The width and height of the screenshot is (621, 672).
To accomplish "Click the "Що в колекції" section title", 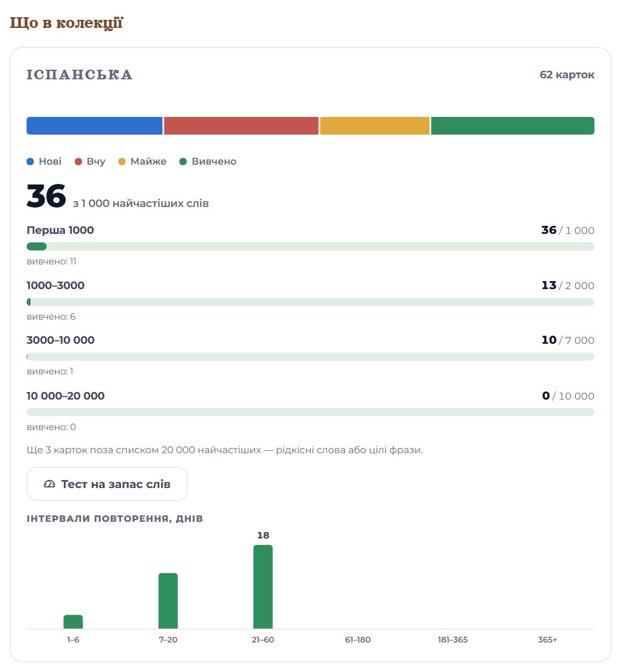I will pos(66,23).
